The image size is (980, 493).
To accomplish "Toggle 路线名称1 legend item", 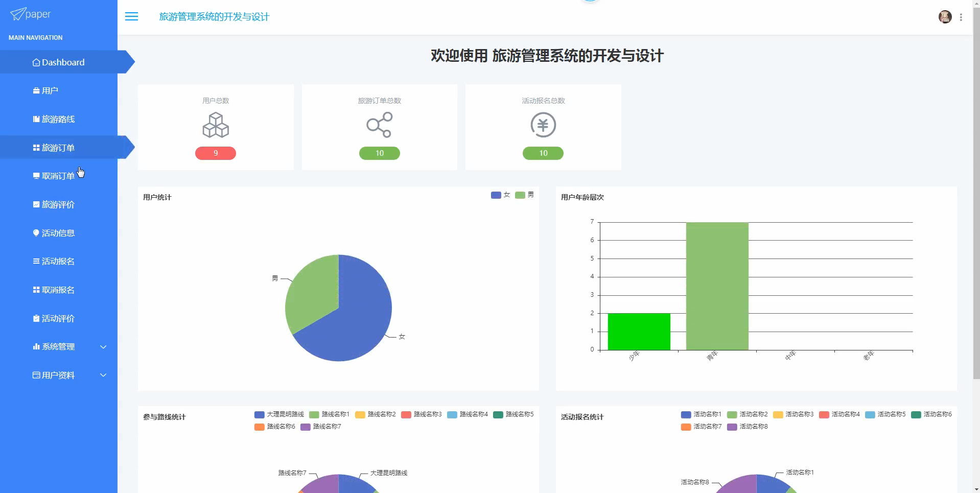I will (x=329, y=414).
